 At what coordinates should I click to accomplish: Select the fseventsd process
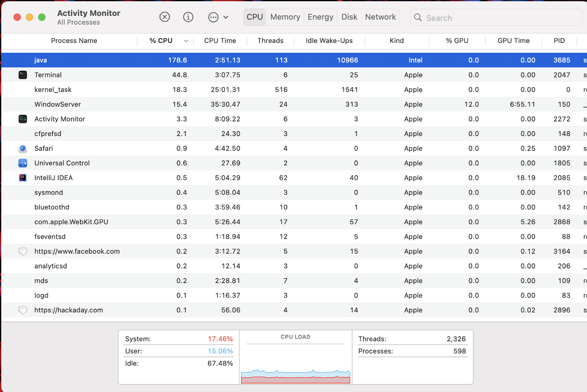[x=50, y=237]
